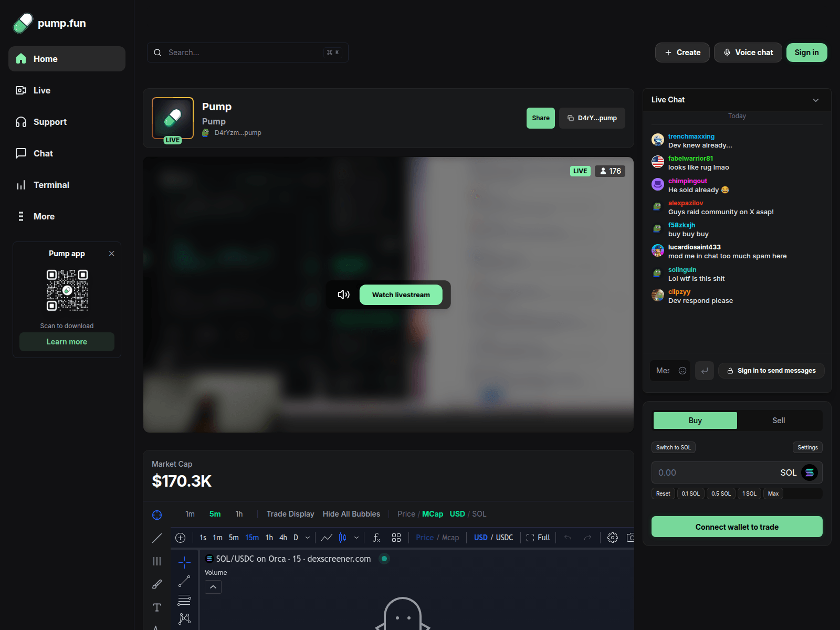The height and width of the screenshot is (630, 840).
Task: Toggle chart toolbar USD / USDC
Action: coord(493,538)
